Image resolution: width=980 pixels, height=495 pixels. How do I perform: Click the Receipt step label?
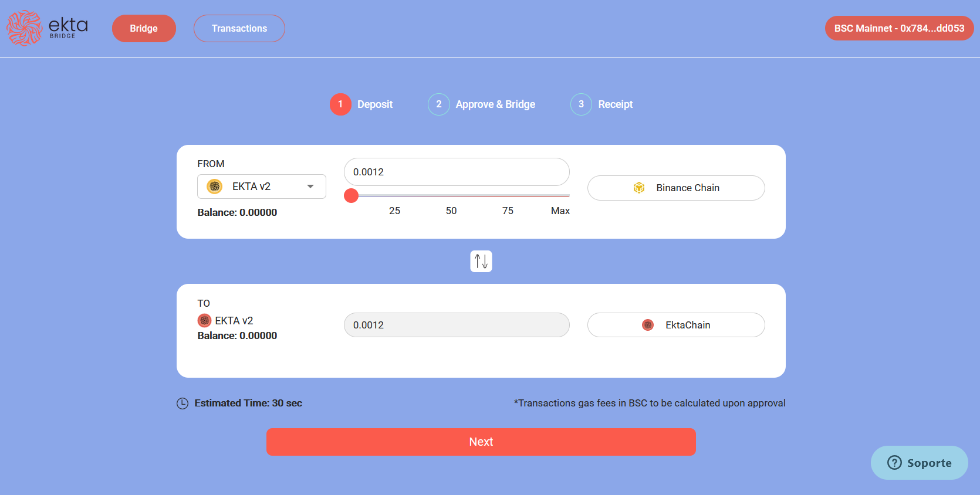click(616, 104)
